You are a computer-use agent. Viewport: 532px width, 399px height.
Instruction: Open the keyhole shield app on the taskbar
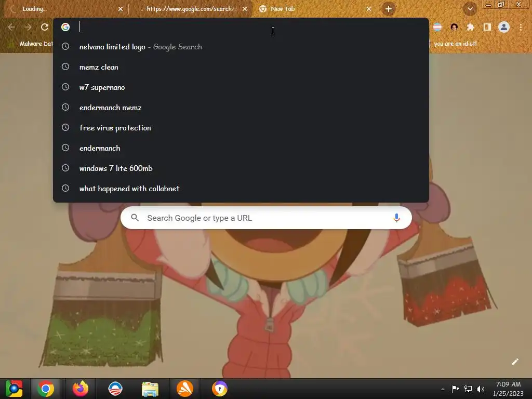[220, 389]
